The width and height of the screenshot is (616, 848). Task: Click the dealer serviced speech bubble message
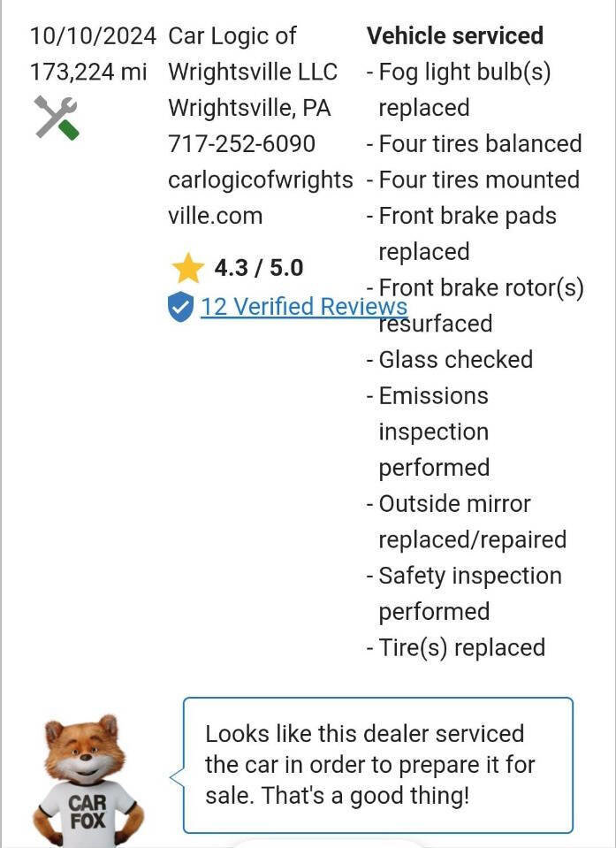click(377, 765)
